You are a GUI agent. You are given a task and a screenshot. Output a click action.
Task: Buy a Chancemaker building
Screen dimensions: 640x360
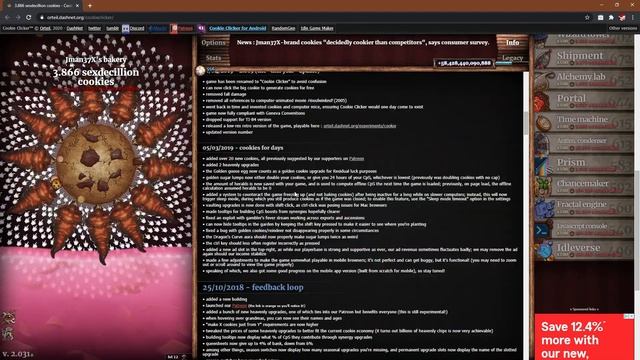click(x=584, y=186)
